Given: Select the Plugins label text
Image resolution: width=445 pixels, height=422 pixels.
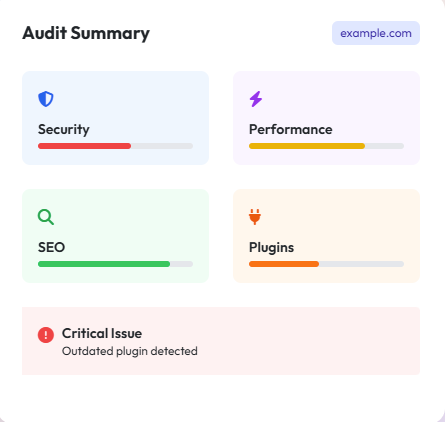Looking at the screenshot, I should (x=271, y=248).
